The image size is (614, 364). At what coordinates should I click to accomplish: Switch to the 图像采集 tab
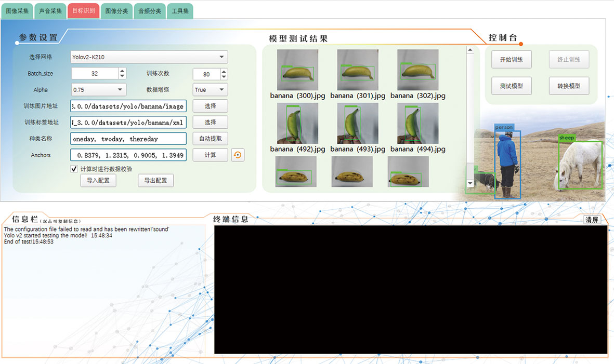[x=17, y=11]
